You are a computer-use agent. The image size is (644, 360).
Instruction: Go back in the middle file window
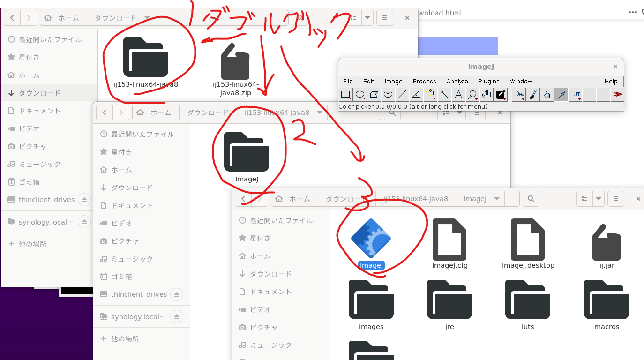[104, 112]
